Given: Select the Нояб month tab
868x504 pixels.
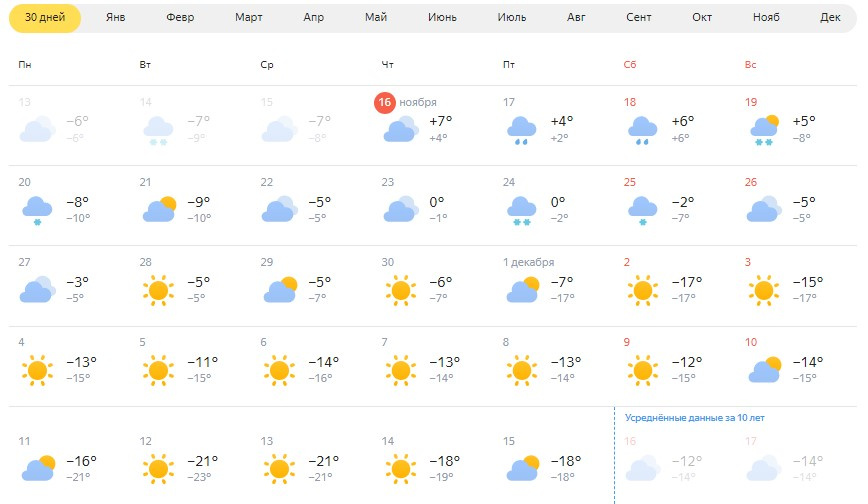Looking at the screenshot, I should pyautogui.click(x=766, y=18).
